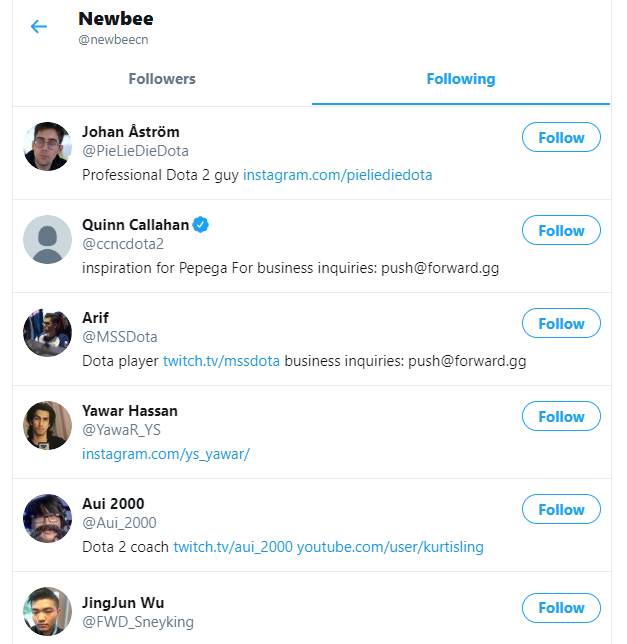The image size is (627, 644).
Task: Click Quinn Callahan's verified badge
Action: tap(201, 224)
